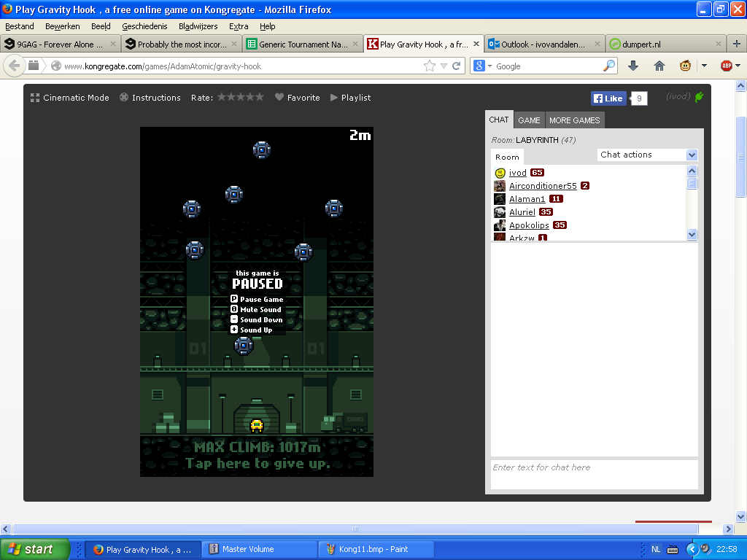The height and width of the screenshot is (560, 747).
Task: Open a new tab with plus button
Action: pyautogui.click(x=737, y=44)
